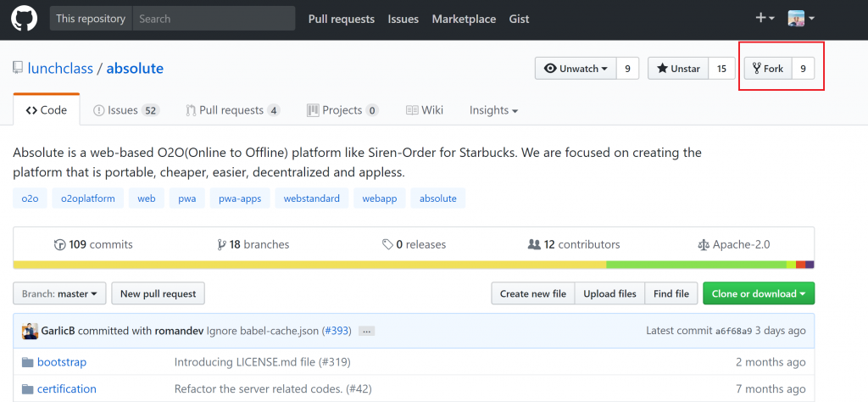Open pull request #393 link
The height and width of the screenshot is (402, 868).
tap(336, 331)
